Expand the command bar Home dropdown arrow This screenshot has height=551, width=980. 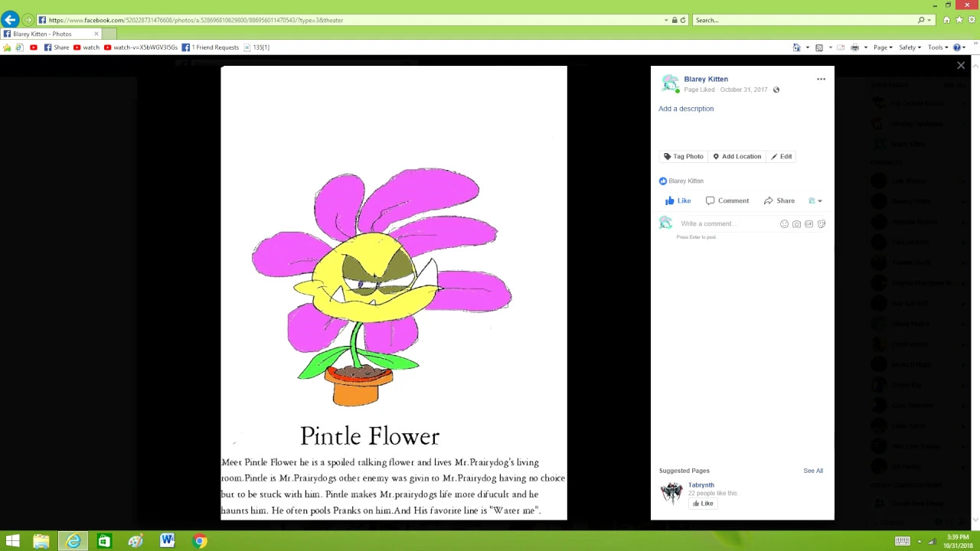click(x=807, y=47)
